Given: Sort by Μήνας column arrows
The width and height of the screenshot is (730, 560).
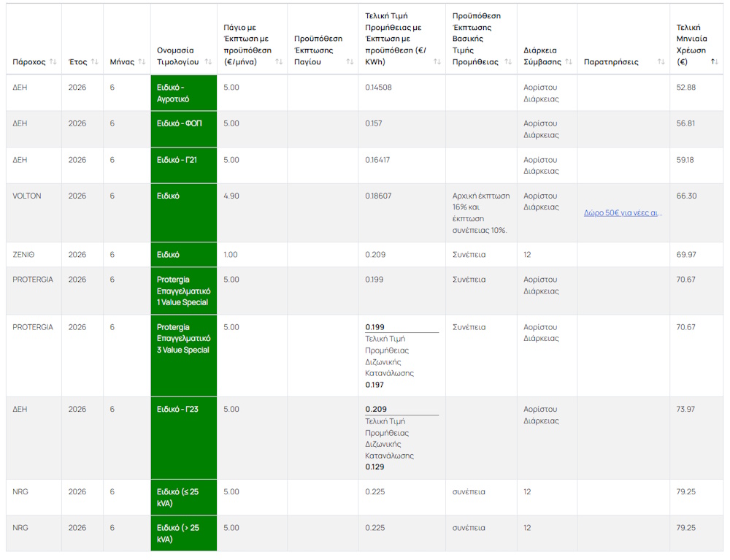Looking at the screenshot, I should click(142, 62).
